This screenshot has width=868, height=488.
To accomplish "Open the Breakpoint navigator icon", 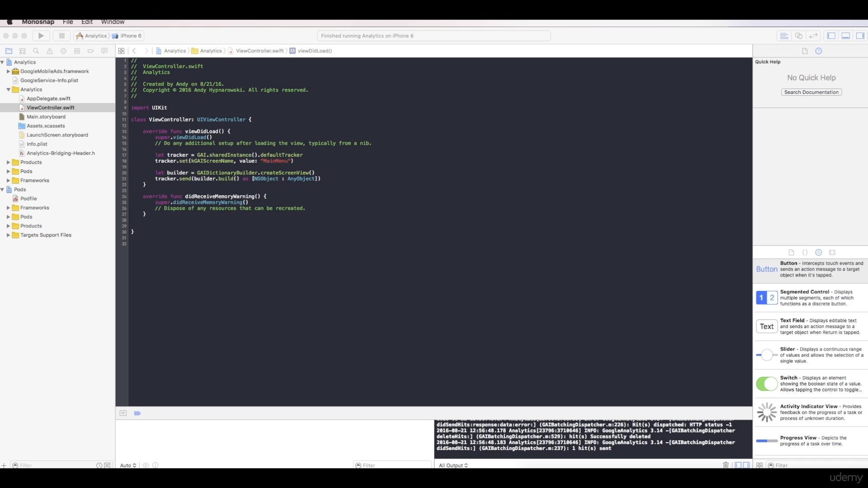I will coord(90,51).
